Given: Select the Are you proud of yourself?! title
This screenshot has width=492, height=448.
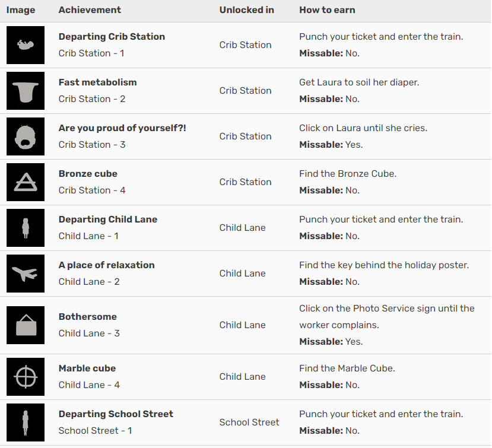Looking at the screenshot, I should (x=122, y=128).
